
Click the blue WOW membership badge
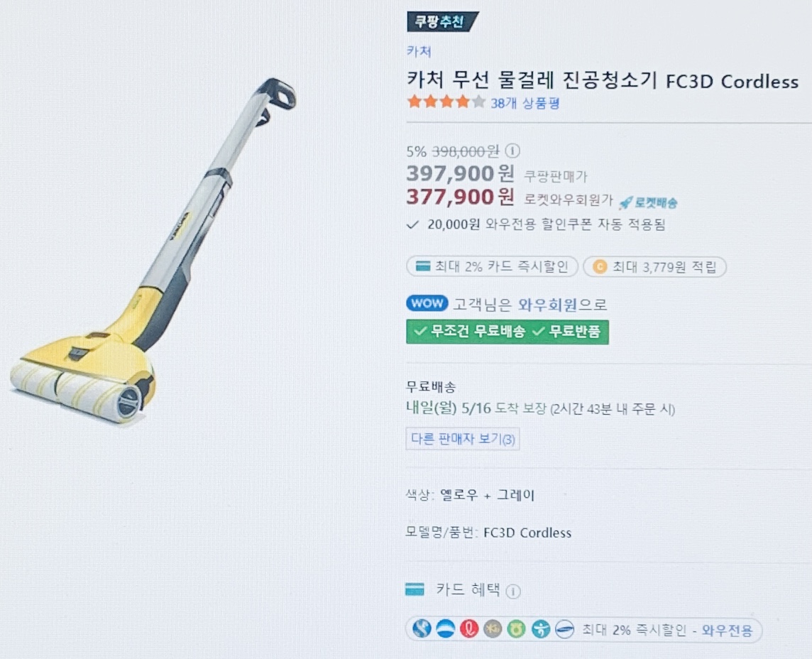pyautogui.click(x=427, y=303)
